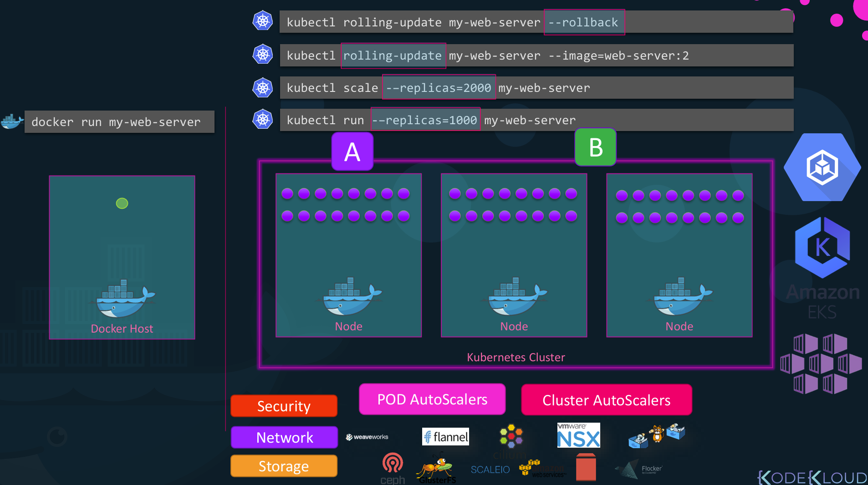868x485 pixels.
Task: Click the Flocker logo
Action: click(x=639, y=470)
